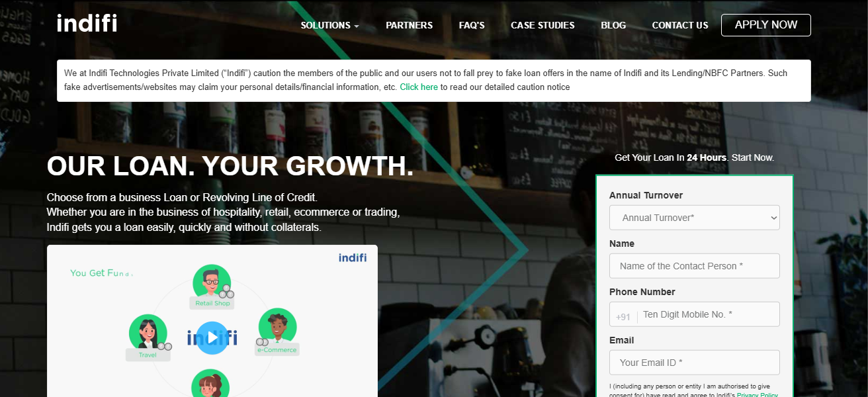
Task: Click the Travel avatar icon
Action: point(148,333)
